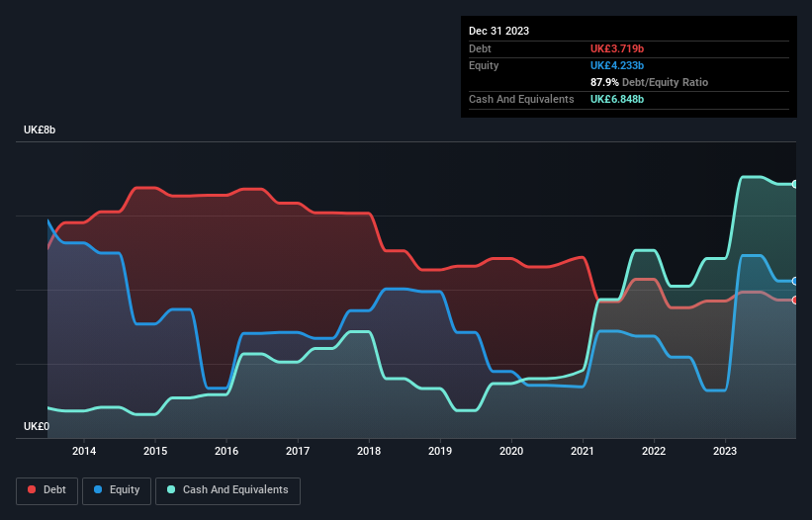Image resolution: width=812 pixels, height=520 pixels.
Task: Select the 2015 x-axis label
Action: click(x=155, y=451)
